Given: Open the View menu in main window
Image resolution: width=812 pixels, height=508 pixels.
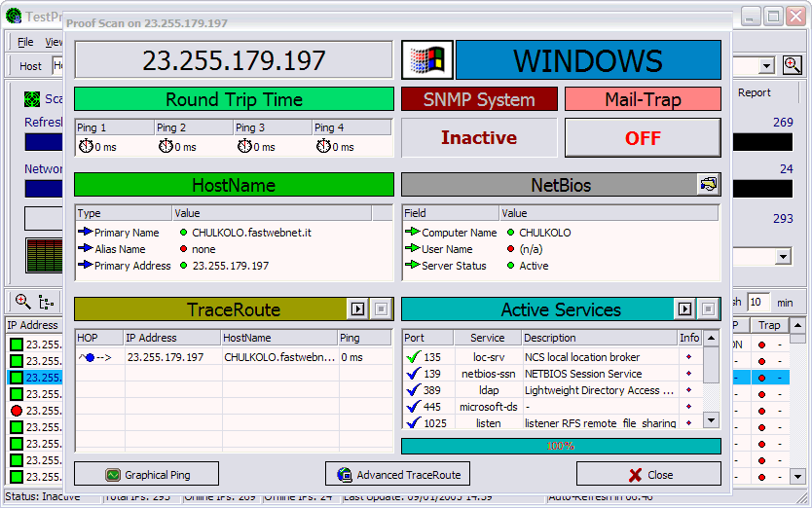Looking at the screenshot, I should [x=54, y=42].
